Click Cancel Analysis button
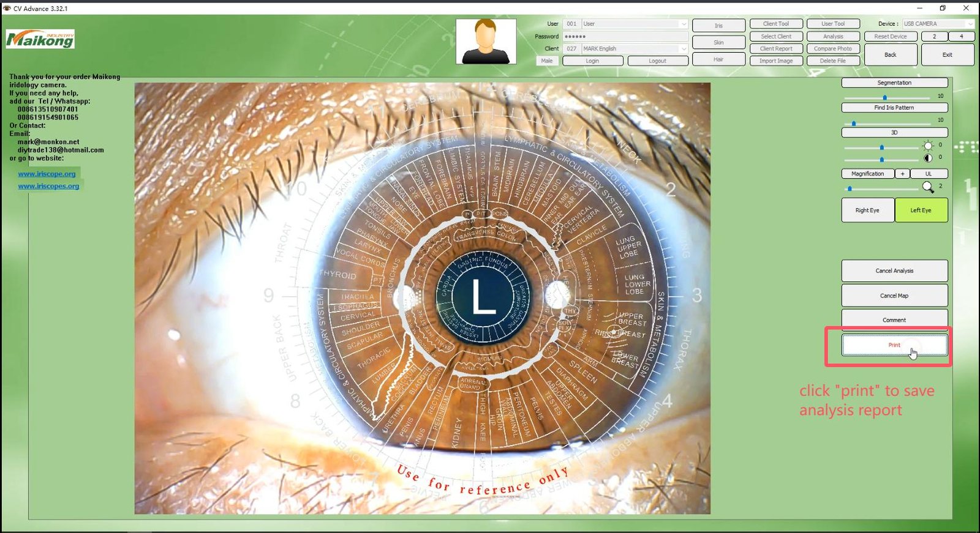 pos(894,270)
